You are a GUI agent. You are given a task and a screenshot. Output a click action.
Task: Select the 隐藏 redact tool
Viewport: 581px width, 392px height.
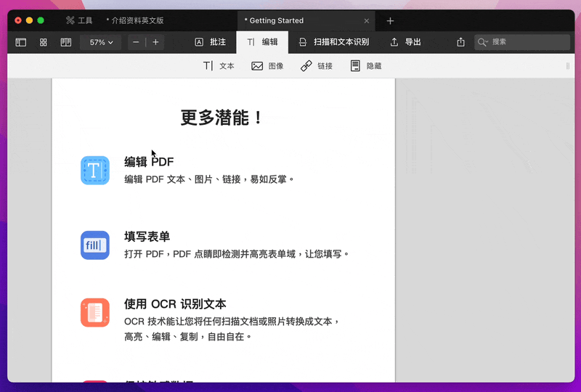click(366, 66)
